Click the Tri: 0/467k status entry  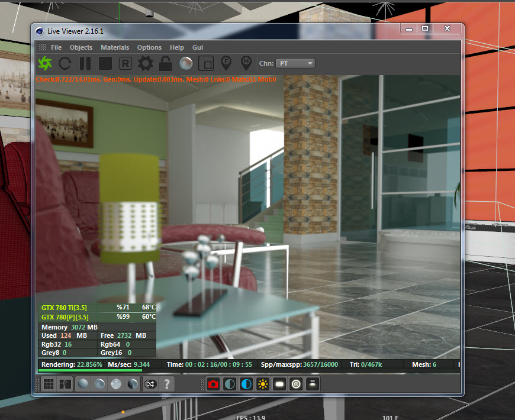click(x=366, y=364)
